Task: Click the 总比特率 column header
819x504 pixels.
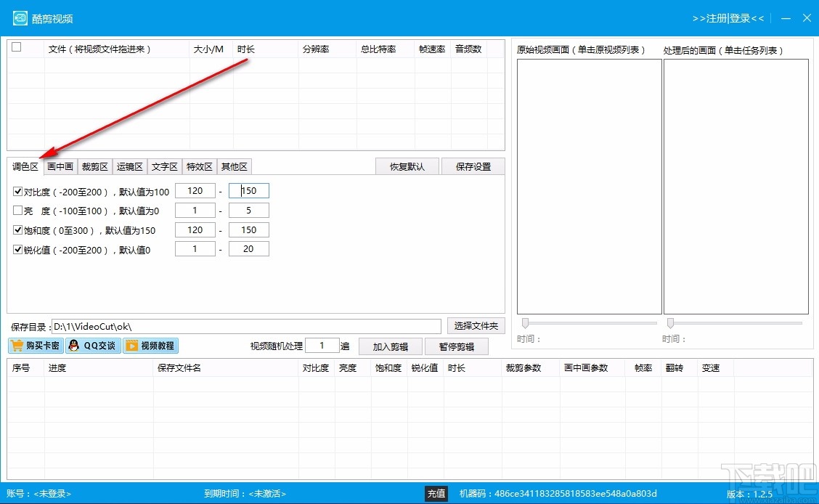Action: (386, 49)
